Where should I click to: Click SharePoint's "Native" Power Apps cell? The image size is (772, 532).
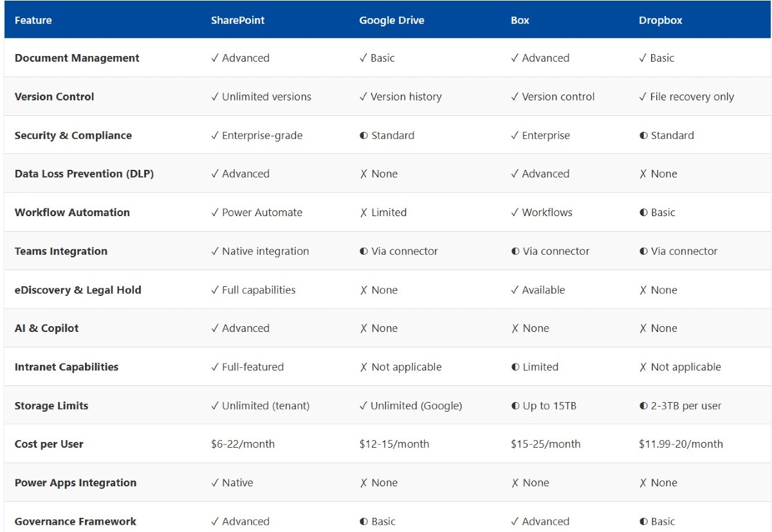pyautogui.click(x=232, y=482)
